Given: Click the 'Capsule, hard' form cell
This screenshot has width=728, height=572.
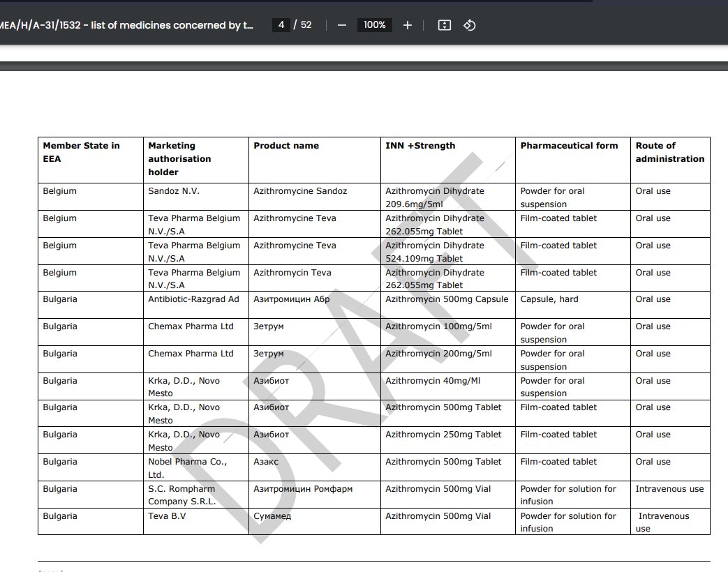Looking at the screenshot, I should pyautogui.click(x=549, y=299).
